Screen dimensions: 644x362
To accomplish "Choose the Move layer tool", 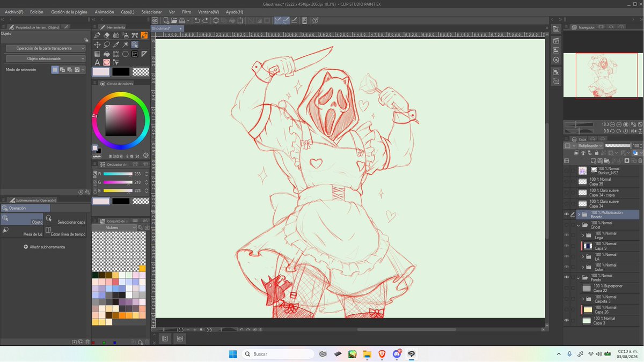I will (x=97, y=45).
